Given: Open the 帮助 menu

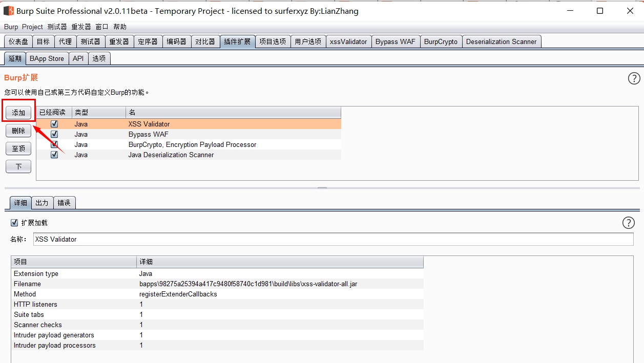Looking at the screenshot, I should 120,27.
